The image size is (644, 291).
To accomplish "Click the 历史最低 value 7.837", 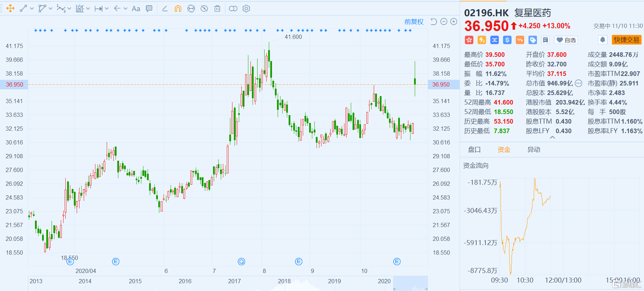I will [502, 131].
